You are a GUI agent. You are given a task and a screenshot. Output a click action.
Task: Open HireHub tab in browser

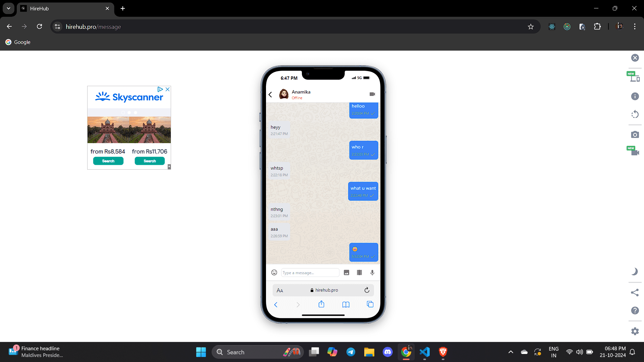pyautogui.click(x=65, y=8)
